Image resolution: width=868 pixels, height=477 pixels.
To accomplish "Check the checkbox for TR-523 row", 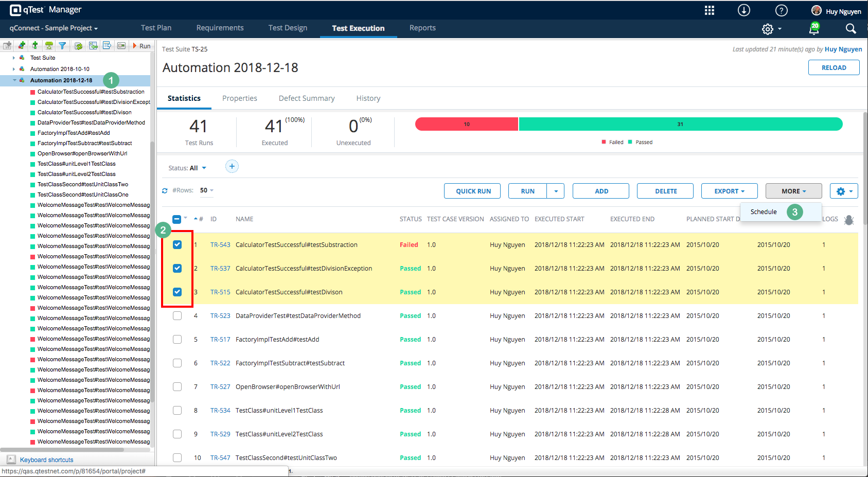I will (x=177, y=316).
